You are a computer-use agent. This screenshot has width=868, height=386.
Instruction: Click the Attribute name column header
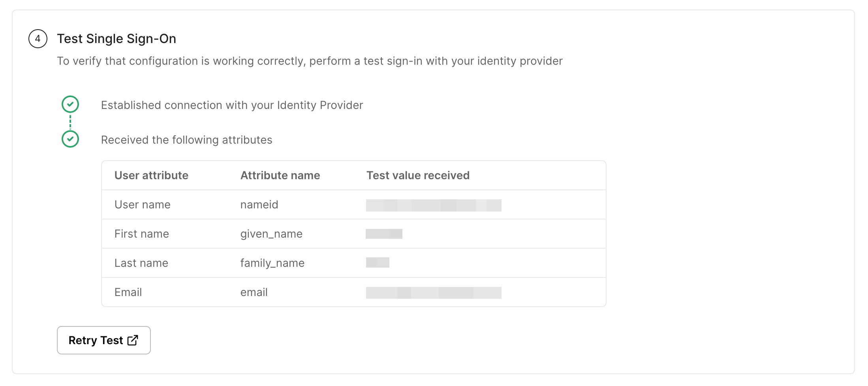click(280, 175)
